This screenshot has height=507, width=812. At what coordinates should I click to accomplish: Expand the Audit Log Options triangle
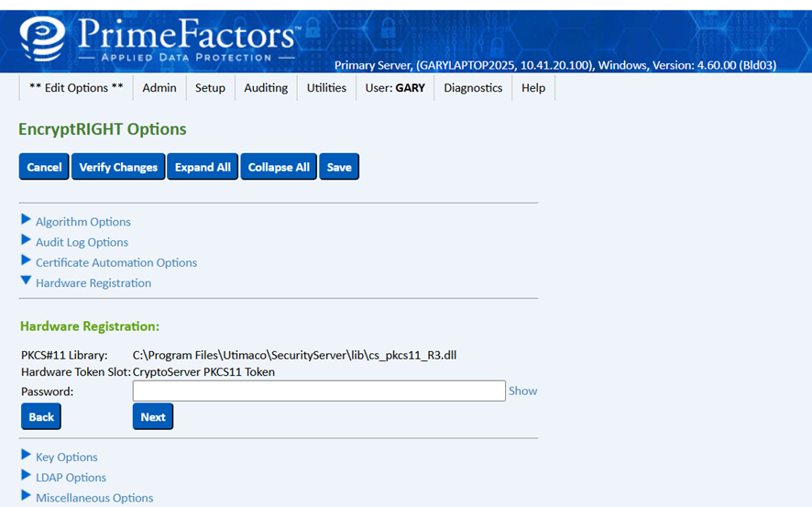tap(26, 240)
